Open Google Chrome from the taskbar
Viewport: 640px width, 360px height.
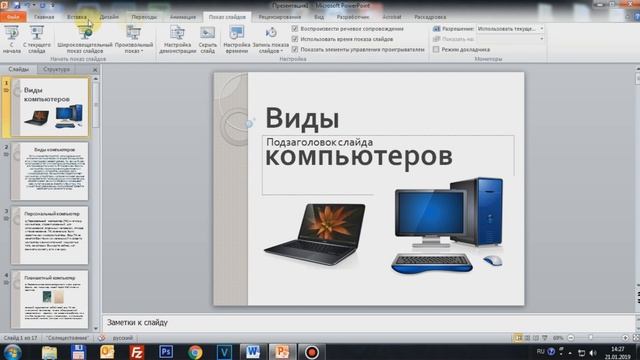coord(195,352)
